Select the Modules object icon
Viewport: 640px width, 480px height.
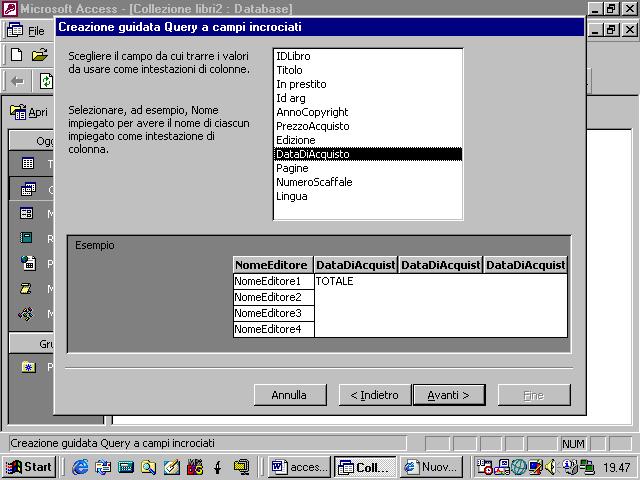pos(26,313)
